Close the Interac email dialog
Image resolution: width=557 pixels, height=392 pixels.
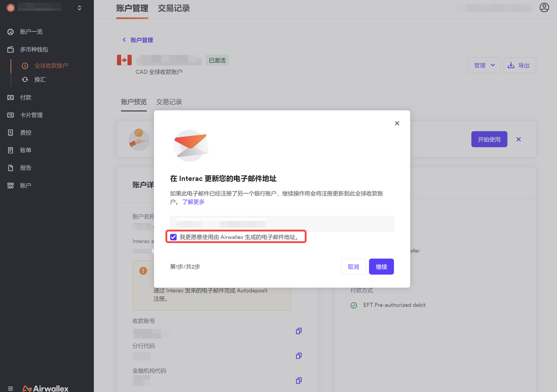click(397, 123)
